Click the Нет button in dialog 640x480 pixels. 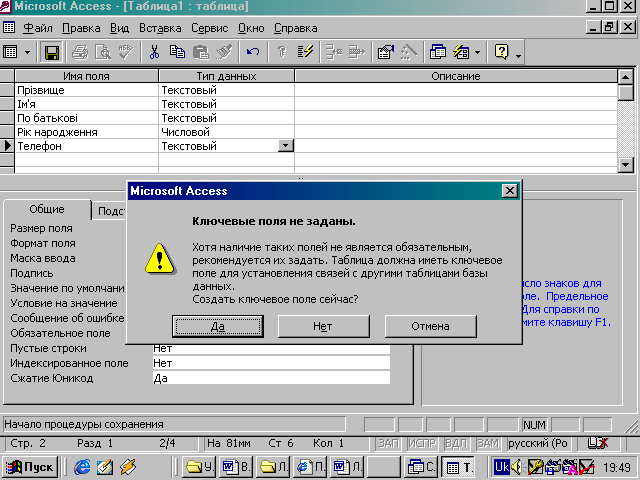pyautogui.click(x=323, y=326)
